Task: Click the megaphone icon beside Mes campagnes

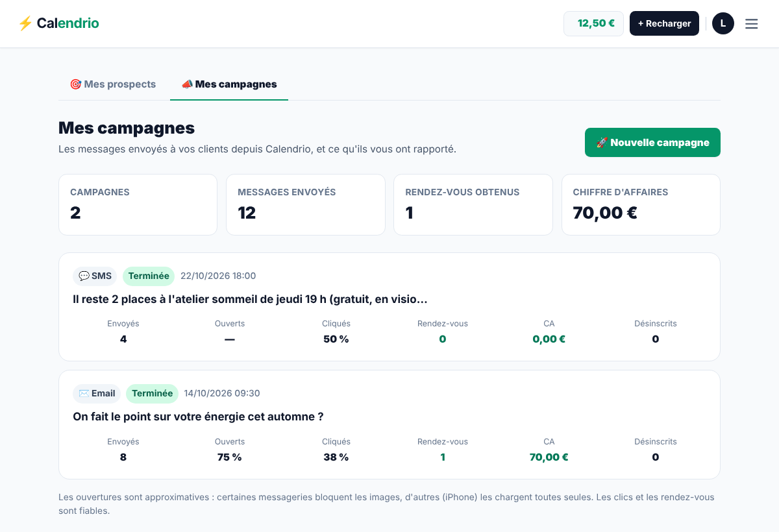Action: (x=187, y=84)
